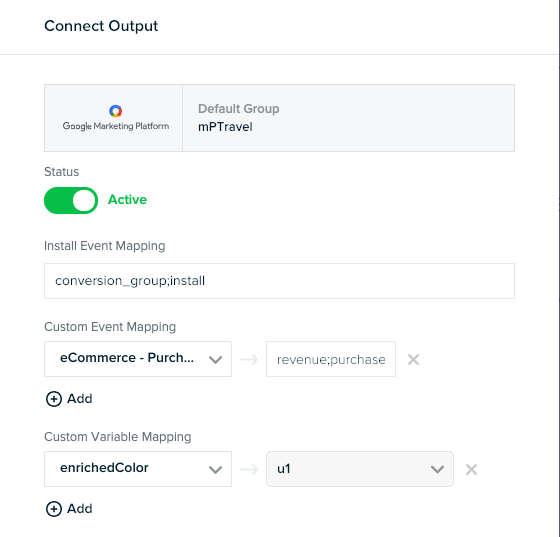Add a new Custom Event Mapping
The height and width of the screenshot is (537, 560).
[69, 399]
